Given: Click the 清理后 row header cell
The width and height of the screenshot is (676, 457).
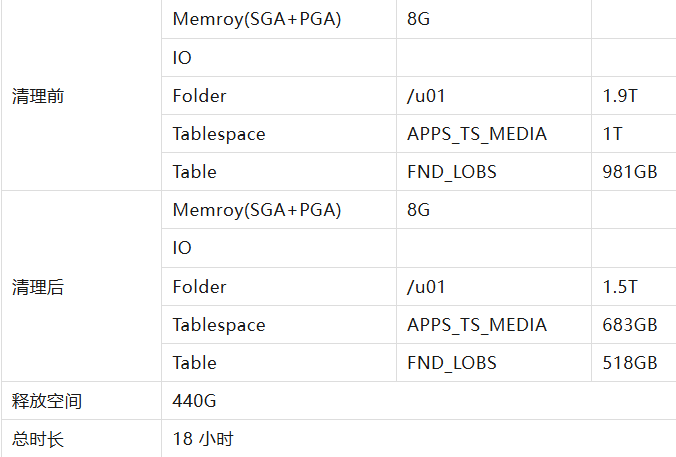Looking at the screenshot, I should 38,287.
